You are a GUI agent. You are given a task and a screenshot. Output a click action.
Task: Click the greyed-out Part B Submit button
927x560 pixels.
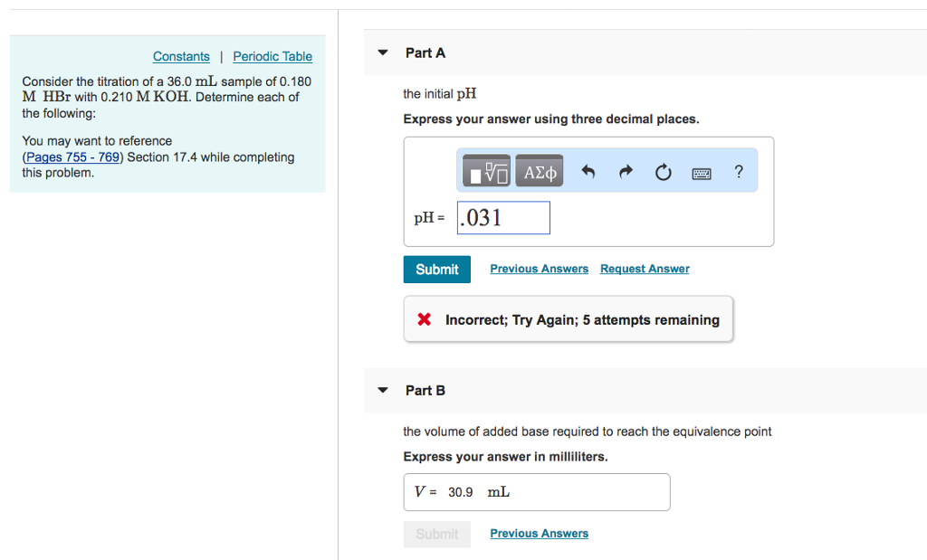coord(437,534)
